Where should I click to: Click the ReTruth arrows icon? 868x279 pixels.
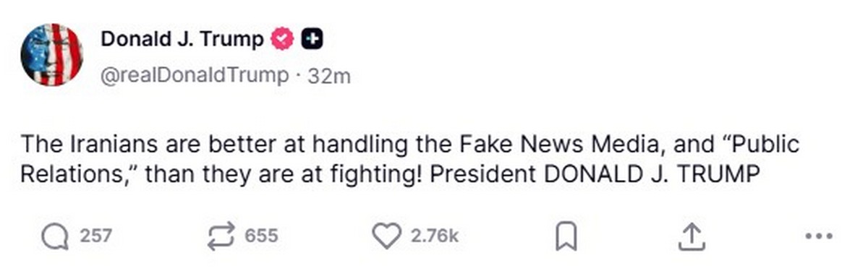(x=221, y=236)
